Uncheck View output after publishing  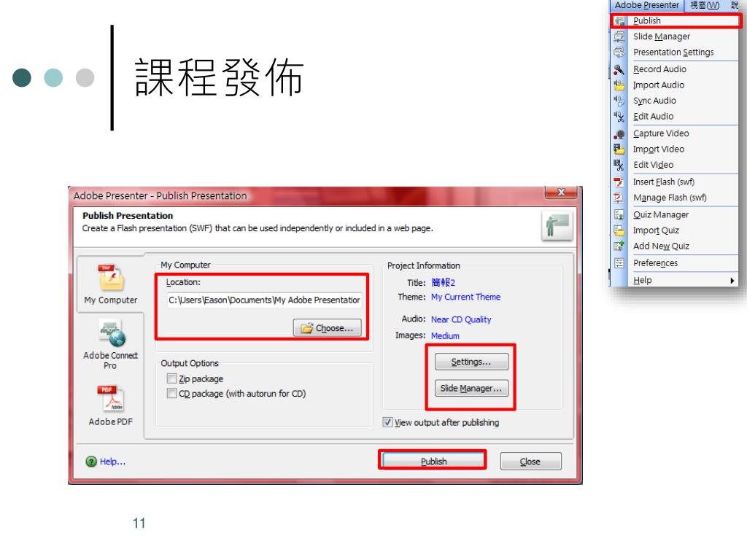click(388, 422)
